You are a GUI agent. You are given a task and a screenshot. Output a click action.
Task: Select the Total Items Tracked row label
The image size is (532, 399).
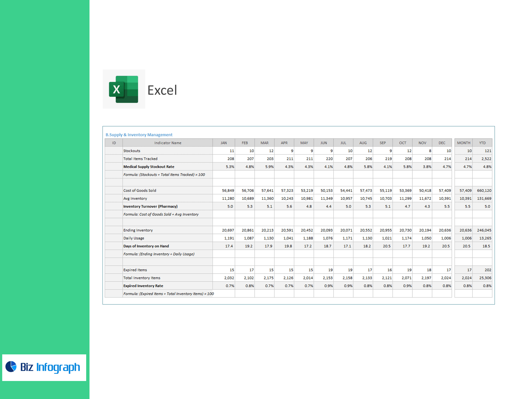click(140, 159)
